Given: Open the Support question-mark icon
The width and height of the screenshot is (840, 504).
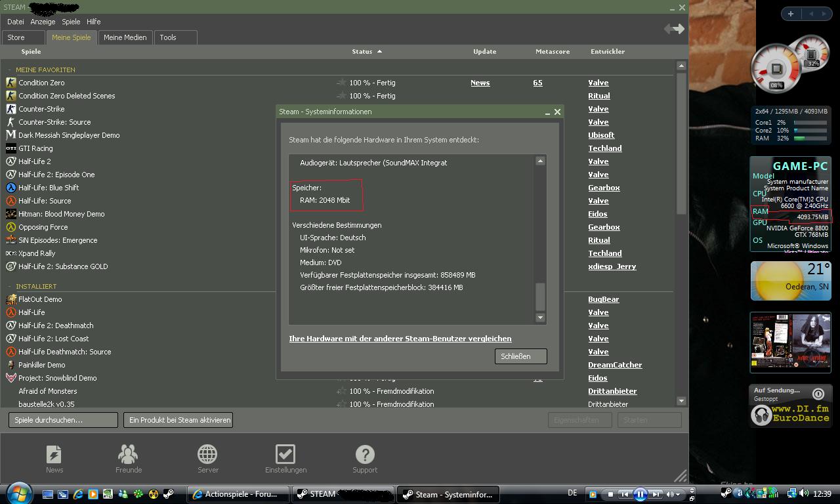Looking at the screenshot, I should [365, 454].
